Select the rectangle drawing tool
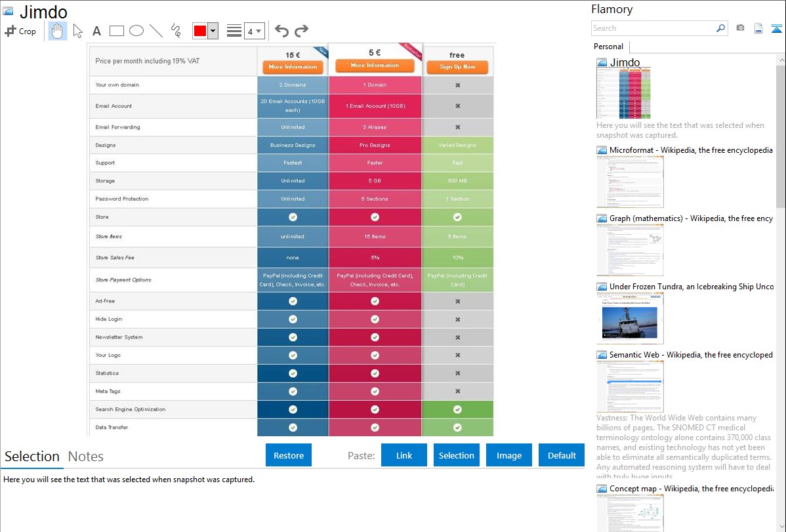The width and height of the screenshot is (786, 532). click(116, 31)
